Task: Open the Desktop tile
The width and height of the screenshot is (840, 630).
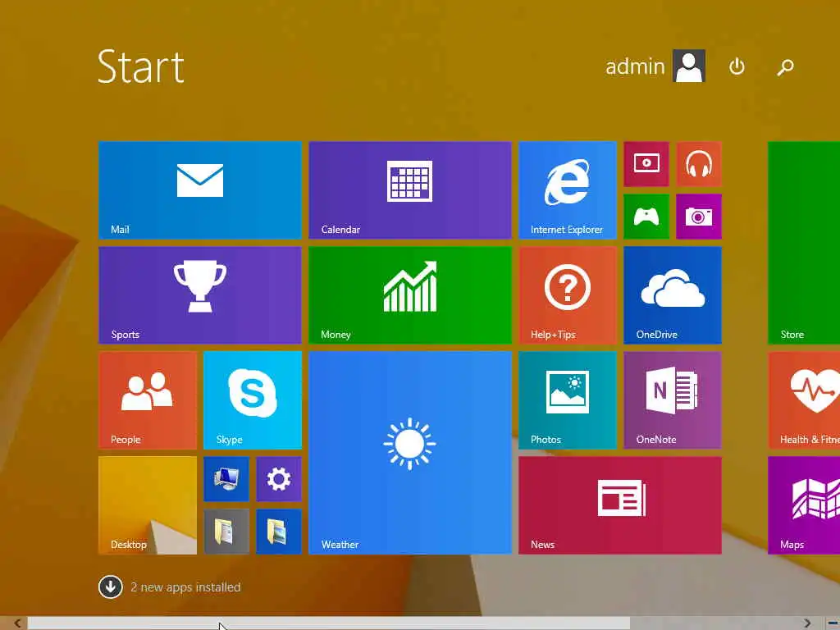Action: tap(148, 505)
